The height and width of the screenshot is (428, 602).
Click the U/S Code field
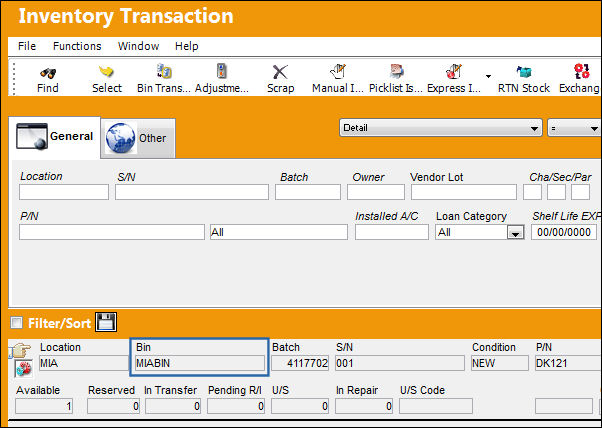[x=436, y=406]
